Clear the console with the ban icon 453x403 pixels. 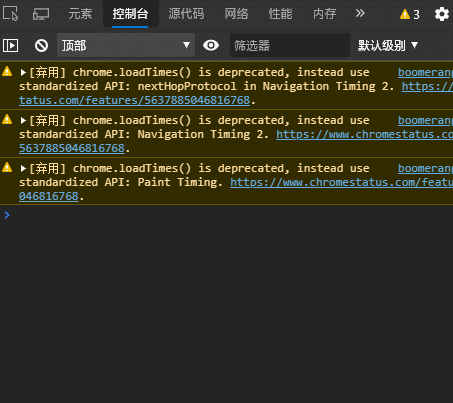click(41, 45)
